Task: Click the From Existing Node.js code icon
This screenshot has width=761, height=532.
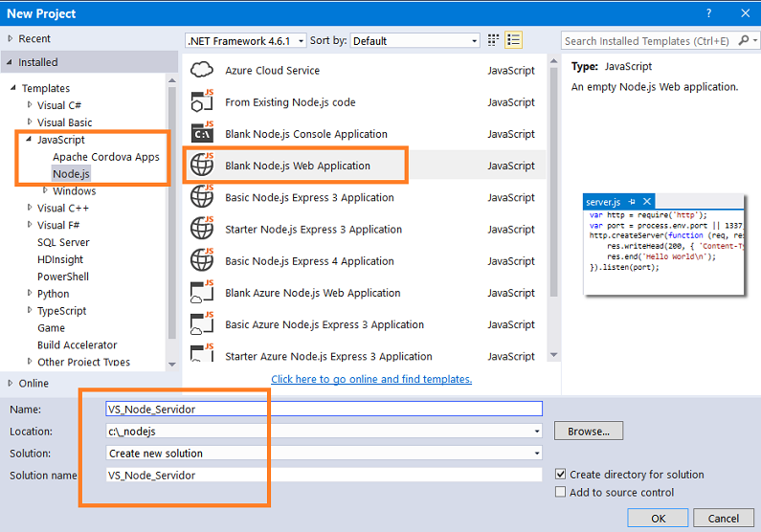Action: tap(202, 101)
